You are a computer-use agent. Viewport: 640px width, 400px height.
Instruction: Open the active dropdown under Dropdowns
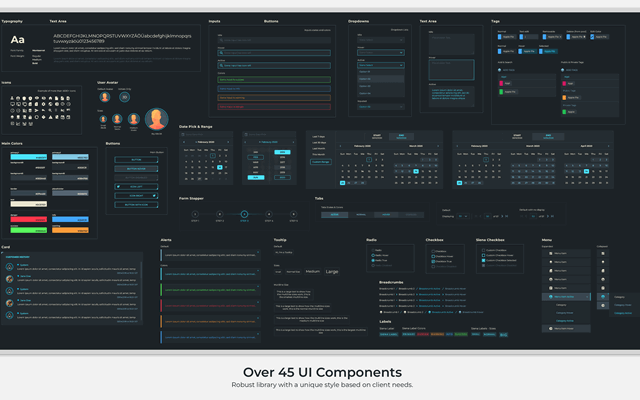(381, 65)
